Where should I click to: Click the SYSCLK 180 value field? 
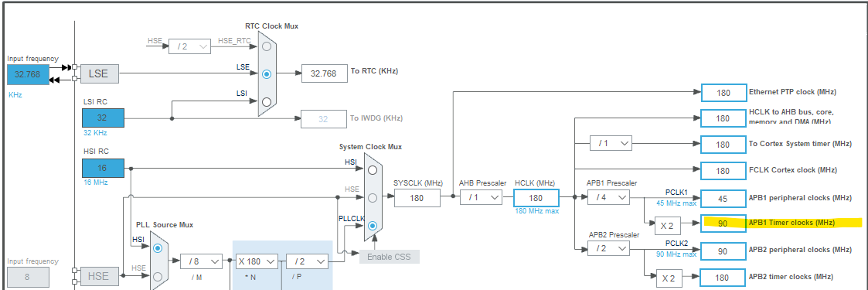point(417,197)
